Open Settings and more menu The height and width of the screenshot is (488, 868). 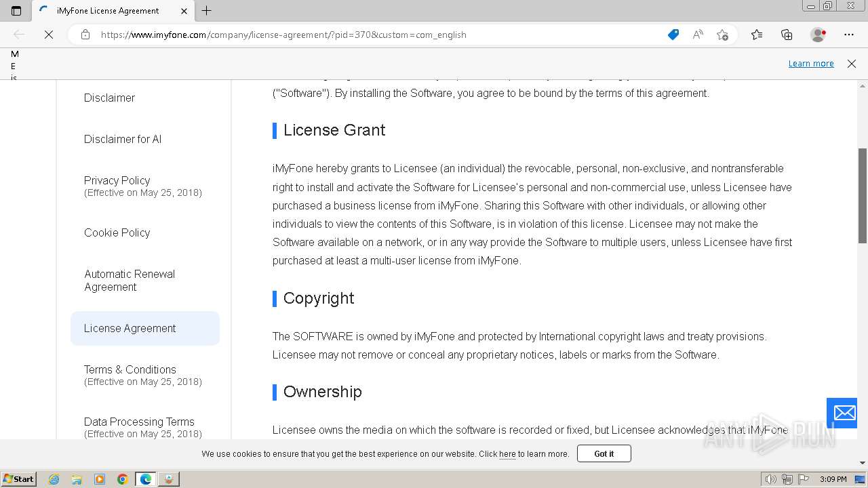click(x=849, y=35)
